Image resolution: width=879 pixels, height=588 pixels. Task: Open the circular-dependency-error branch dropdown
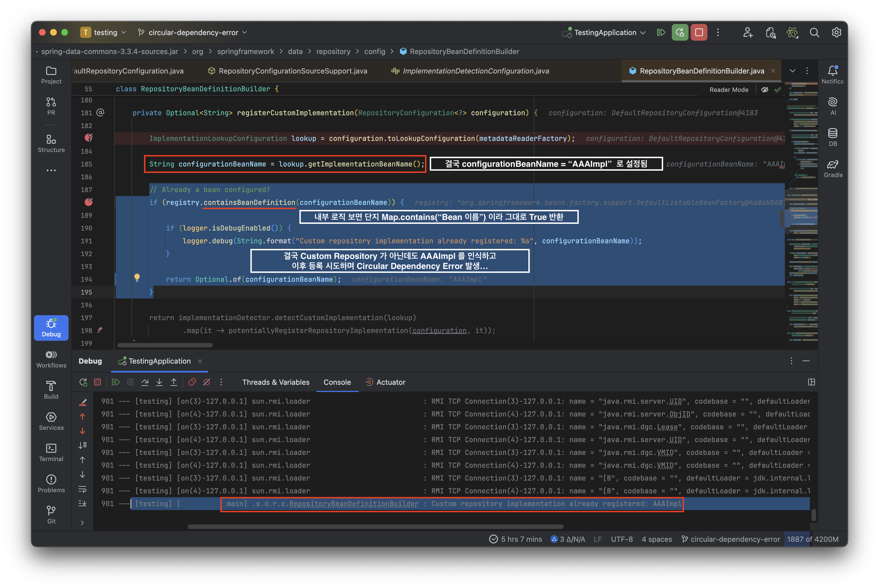193,33
